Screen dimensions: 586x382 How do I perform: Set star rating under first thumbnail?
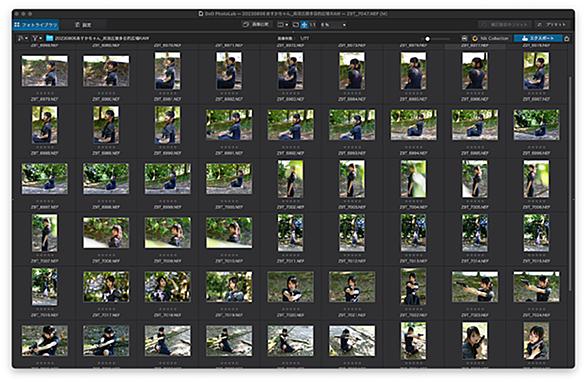coord(44,93)
